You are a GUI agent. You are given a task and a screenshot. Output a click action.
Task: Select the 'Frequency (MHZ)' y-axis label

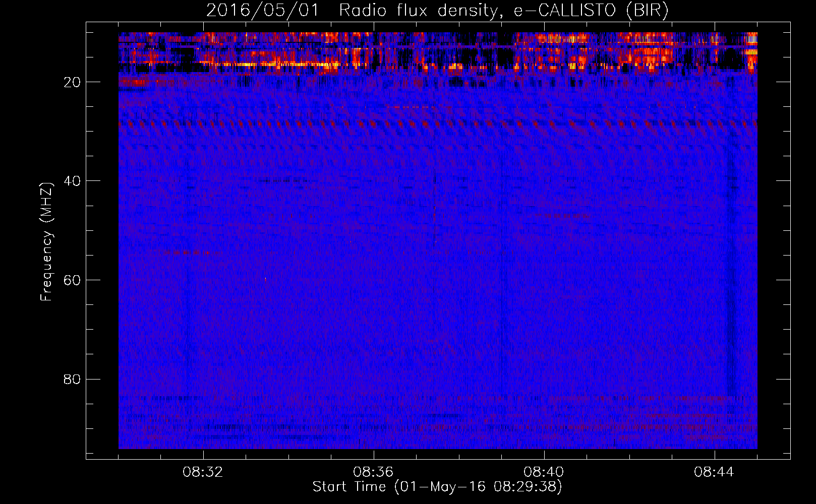click(46, 242)
